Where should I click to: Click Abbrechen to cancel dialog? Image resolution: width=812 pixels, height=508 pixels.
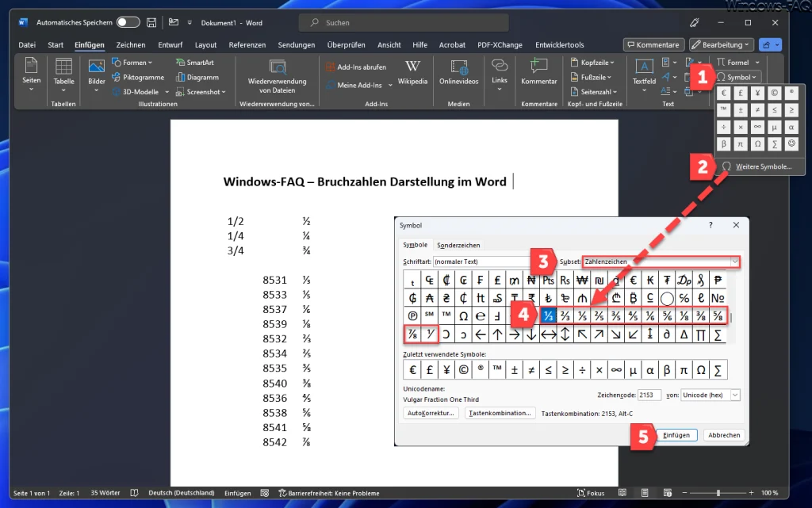point(724,435)
